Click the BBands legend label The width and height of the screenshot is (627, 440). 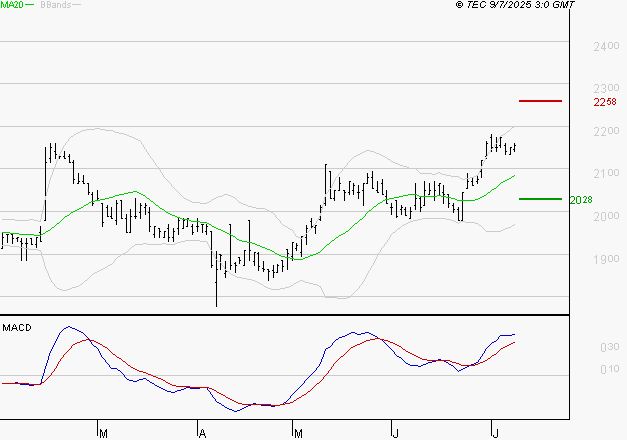[54, 5]
